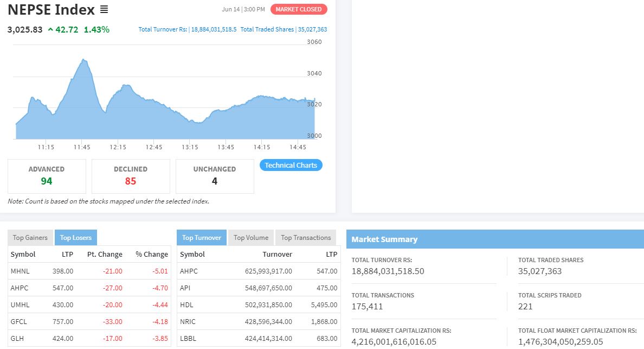Click the Turnover column header
The height and width of the screenshot is (349, 644).
[277, 255]
